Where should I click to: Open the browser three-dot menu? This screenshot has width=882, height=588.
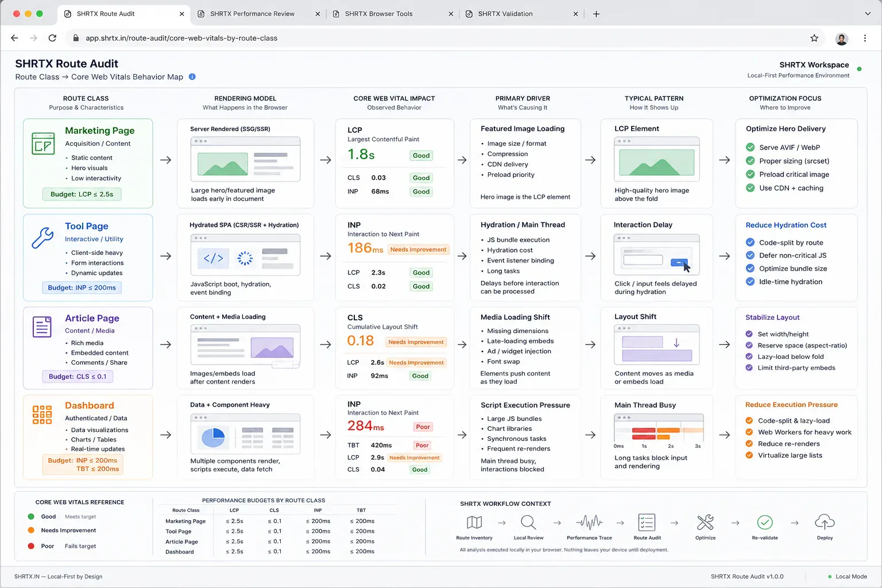(x=865, y=38)
